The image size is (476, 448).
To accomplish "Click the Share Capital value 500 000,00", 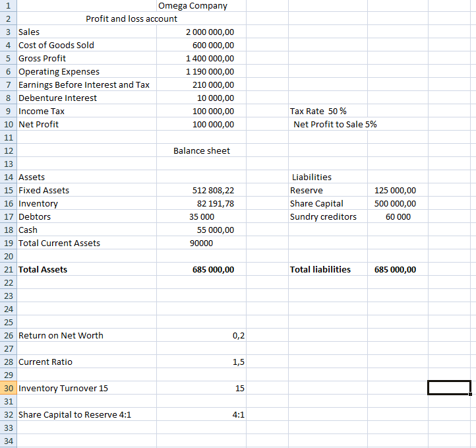I will tap(395, 203).
